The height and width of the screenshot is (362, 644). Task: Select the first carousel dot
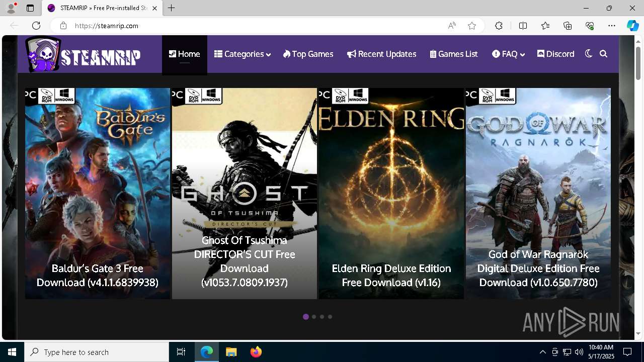[306, 317]
